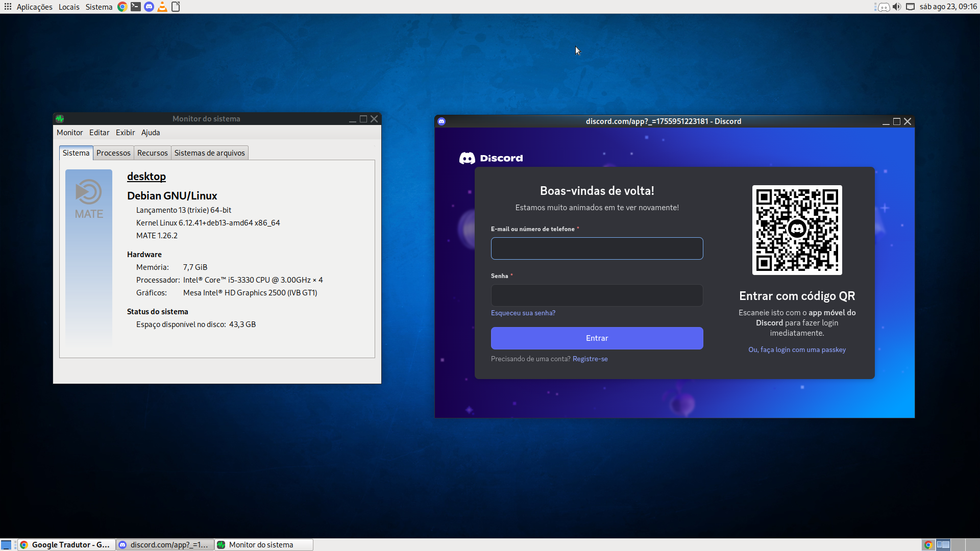Open the Locais menu
Viewport: 980px width, 551px height.
click(69, 7)
